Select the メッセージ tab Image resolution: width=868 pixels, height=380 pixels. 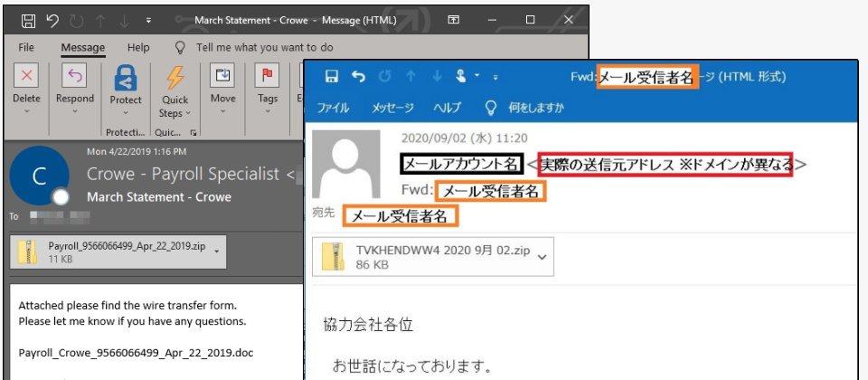coord(392,108)
